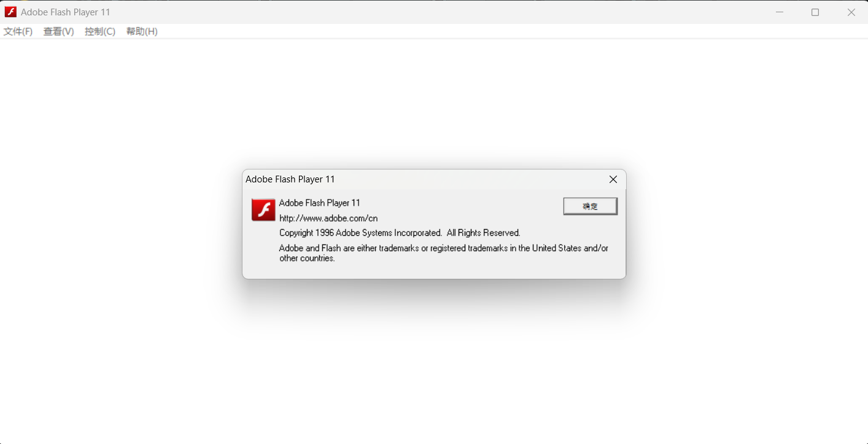Close the main Flash Player window
The image size is (868, 444).
click(851, 12)
